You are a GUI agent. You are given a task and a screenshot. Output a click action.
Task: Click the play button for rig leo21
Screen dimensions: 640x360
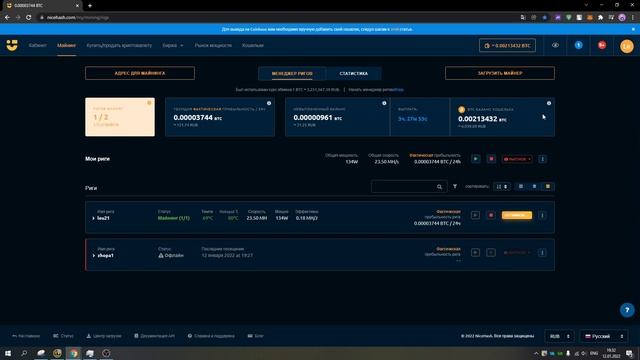tap(475, 215)
